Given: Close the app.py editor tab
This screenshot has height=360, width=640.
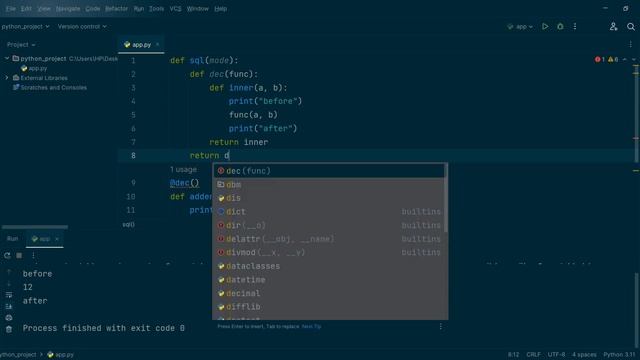Looking at the screenshot, I should click(158, 44).
